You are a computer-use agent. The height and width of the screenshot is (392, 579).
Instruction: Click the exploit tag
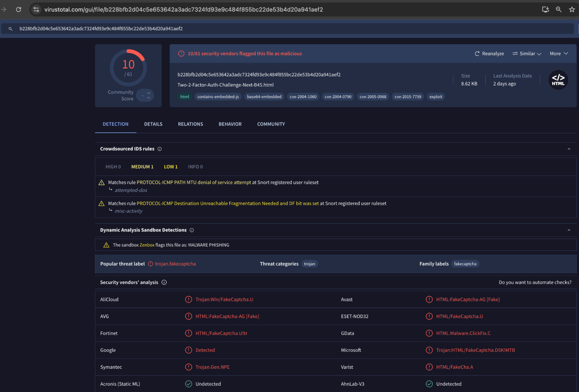tap(436, 97)
